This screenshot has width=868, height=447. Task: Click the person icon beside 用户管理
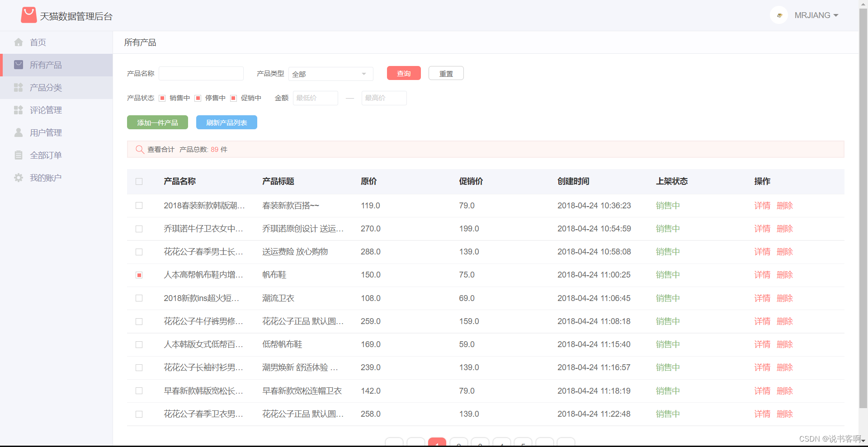(19, 132)
